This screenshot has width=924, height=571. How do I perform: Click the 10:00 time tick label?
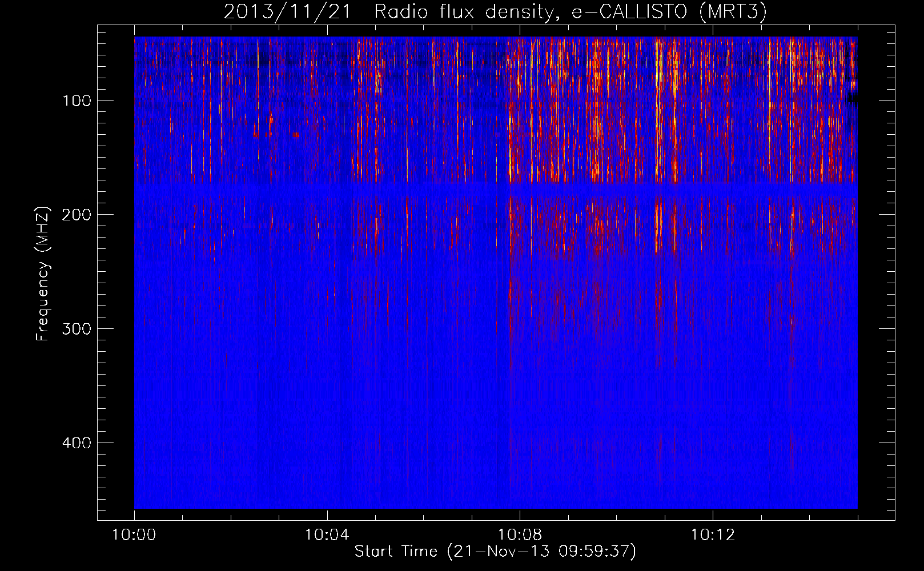(134, 535)
